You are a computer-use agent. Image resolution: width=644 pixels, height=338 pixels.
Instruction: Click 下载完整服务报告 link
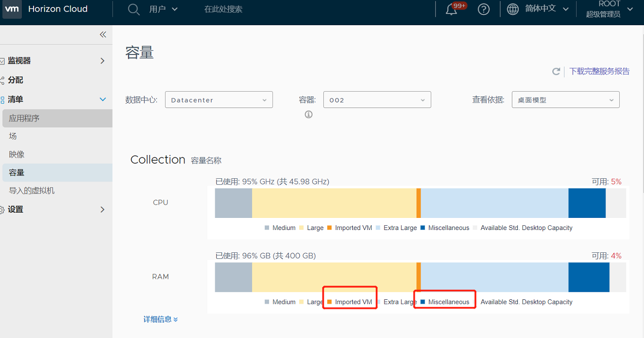599,71
